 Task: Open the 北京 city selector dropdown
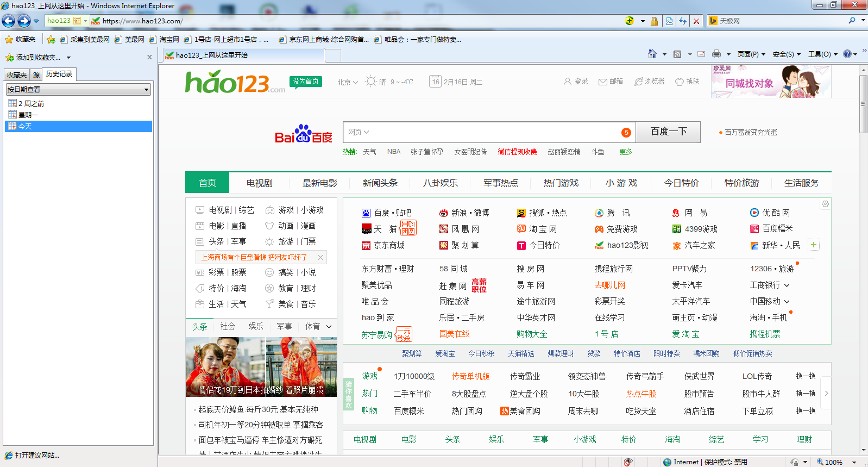pyautogui.click(x=348, y=82)
